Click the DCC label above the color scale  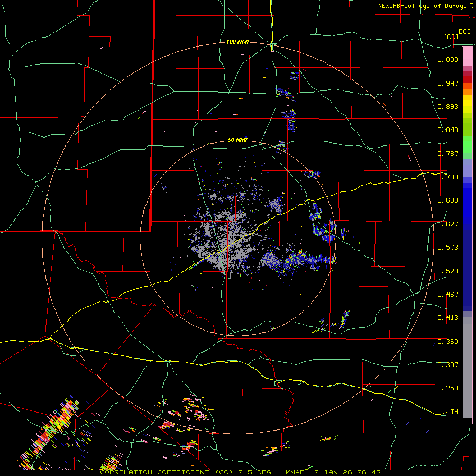(x=464, y=32)
